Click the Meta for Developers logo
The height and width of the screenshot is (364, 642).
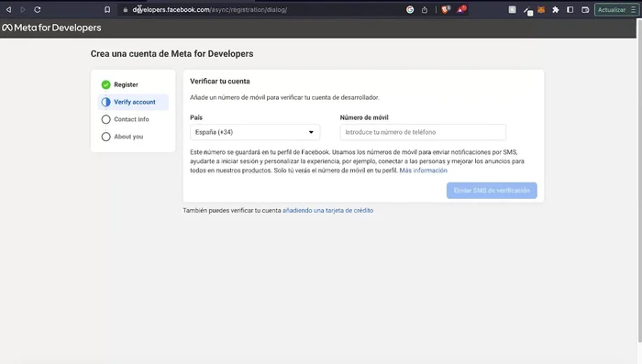(x=51, y=28)
